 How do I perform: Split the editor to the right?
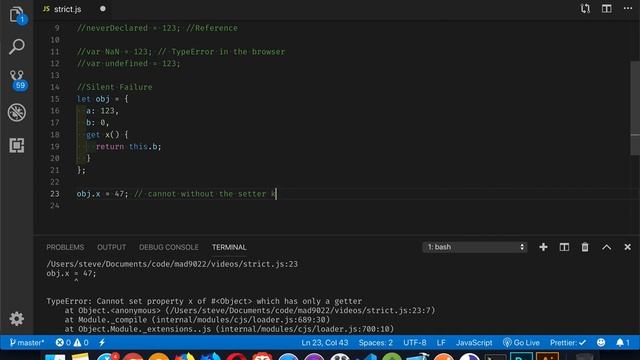coord(607,9)
